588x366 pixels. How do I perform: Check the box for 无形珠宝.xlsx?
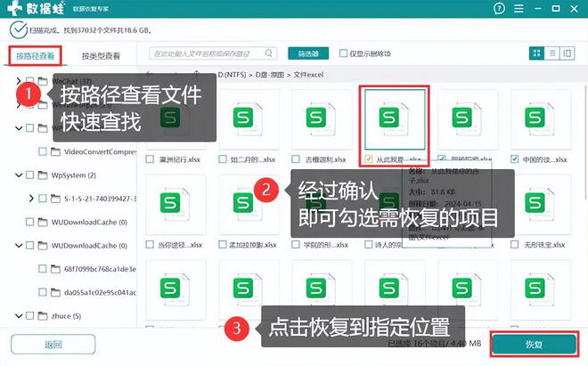(x=515, y=245)
